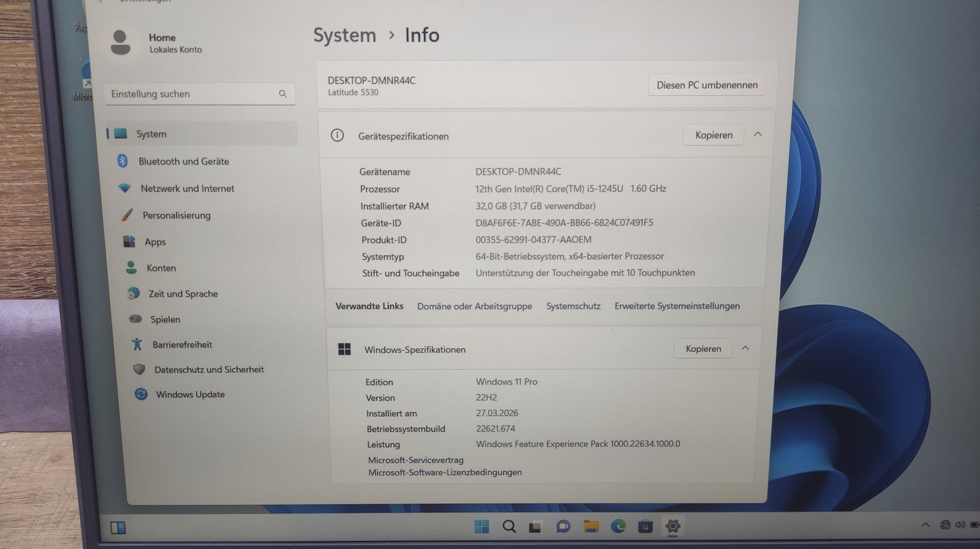The image size is (980, 549).
Task: Click the Wi-Fi network icon in sidebar
Action: [124, 189]
